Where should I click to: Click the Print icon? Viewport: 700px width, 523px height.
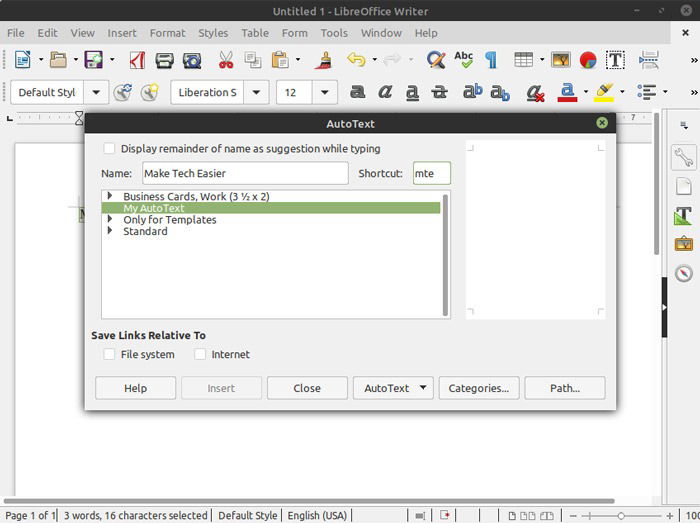(164, 60)
